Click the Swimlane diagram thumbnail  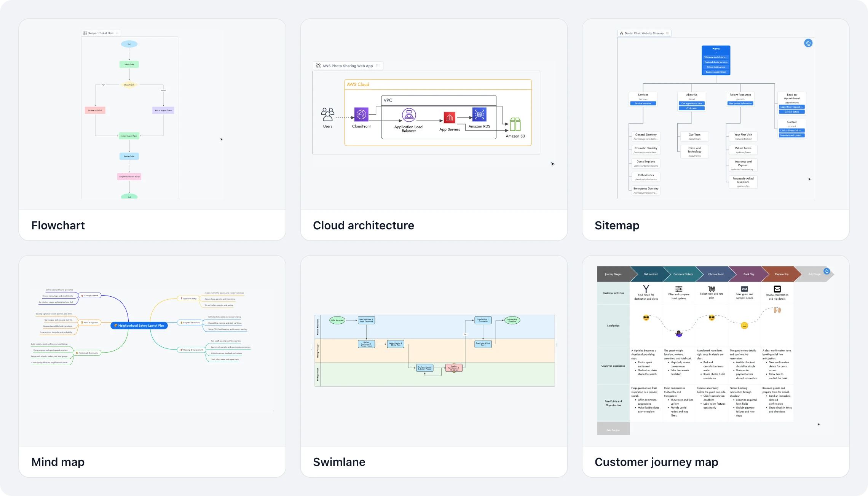[x=434, y=350]
